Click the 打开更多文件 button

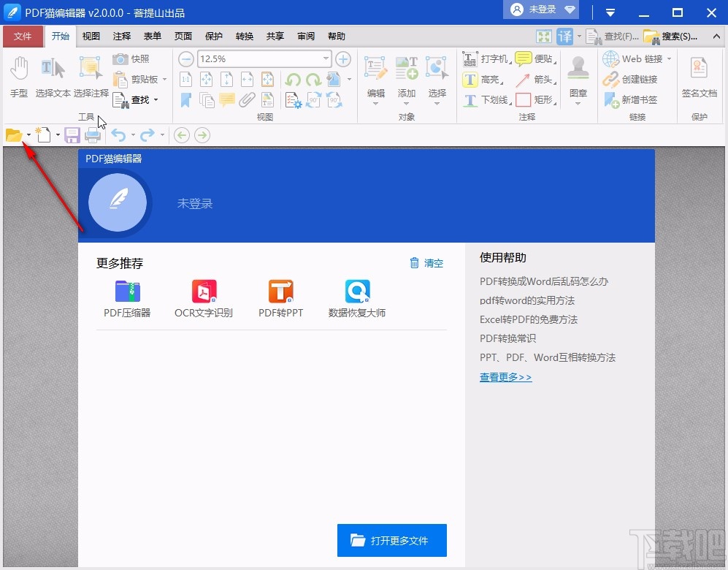click(391, 541)
